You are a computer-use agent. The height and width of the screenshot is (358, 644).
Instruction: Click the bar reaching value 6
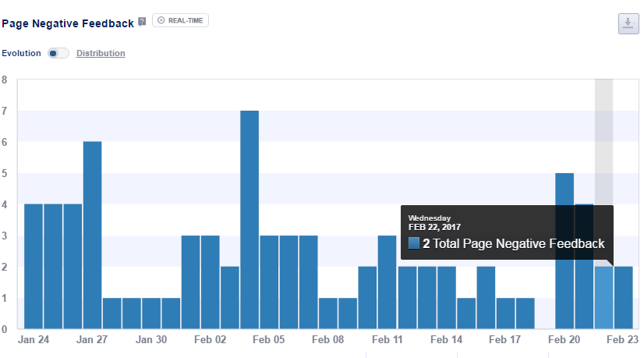(x=92, y=234)
